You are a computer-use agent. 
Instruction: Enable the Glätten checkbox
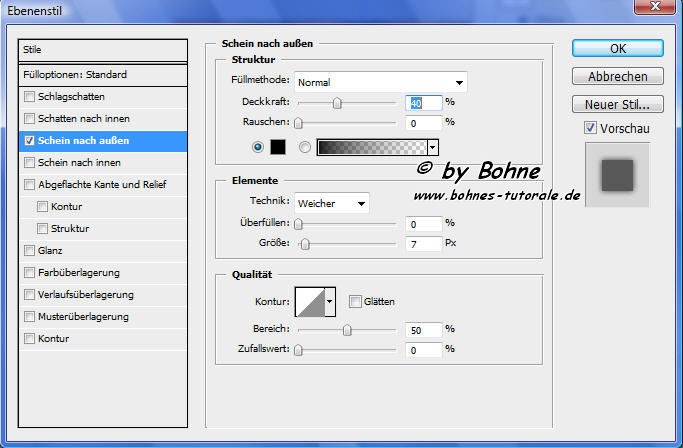[355, 301]
